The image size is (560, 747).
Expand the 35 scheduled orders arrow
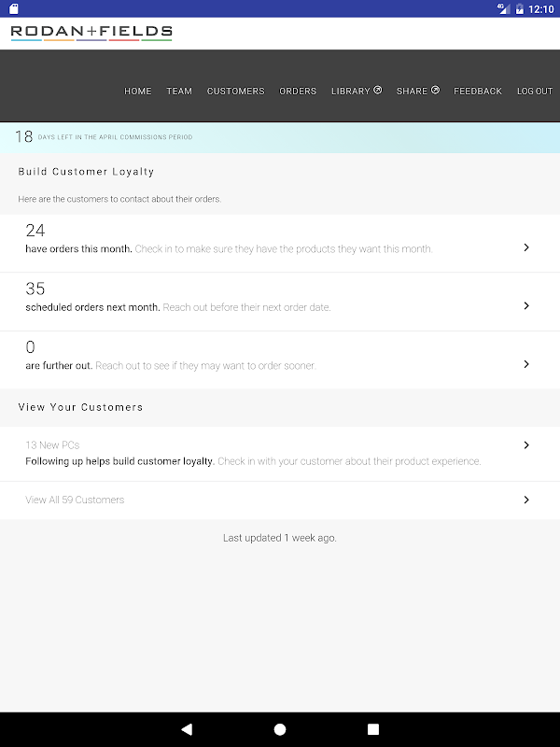point(526,305)
